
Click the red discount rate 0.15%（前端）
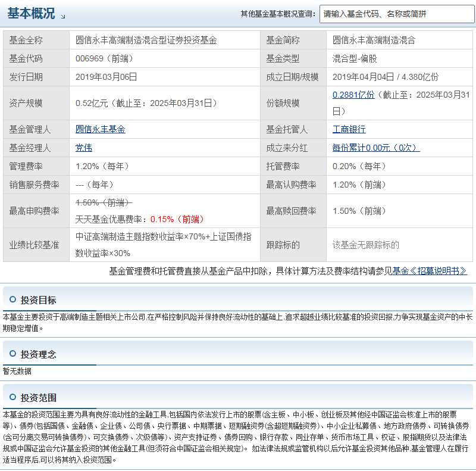tap(177, 219)
